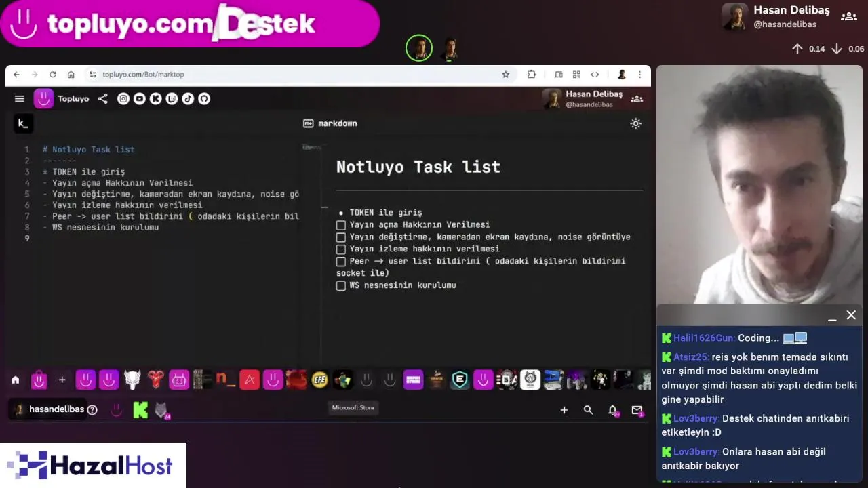
Task: Click the help question mark beside hasandelibas
Action: click(x=92, y=410)
